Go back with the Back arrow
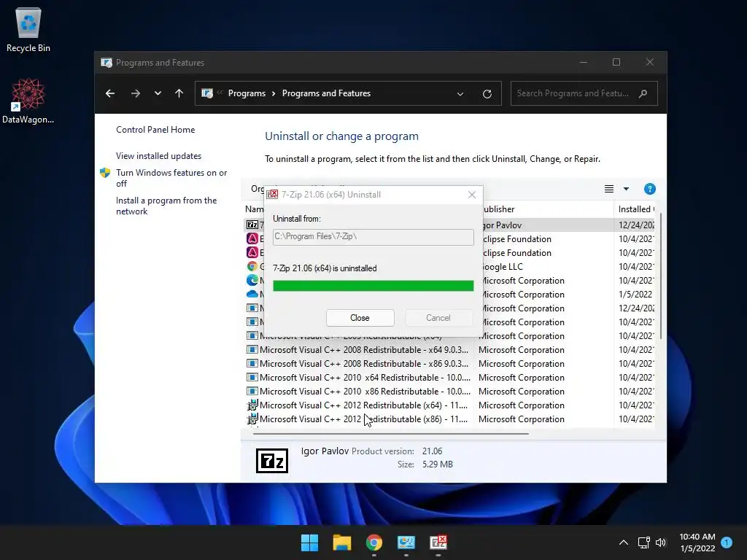 coord(110,93)
